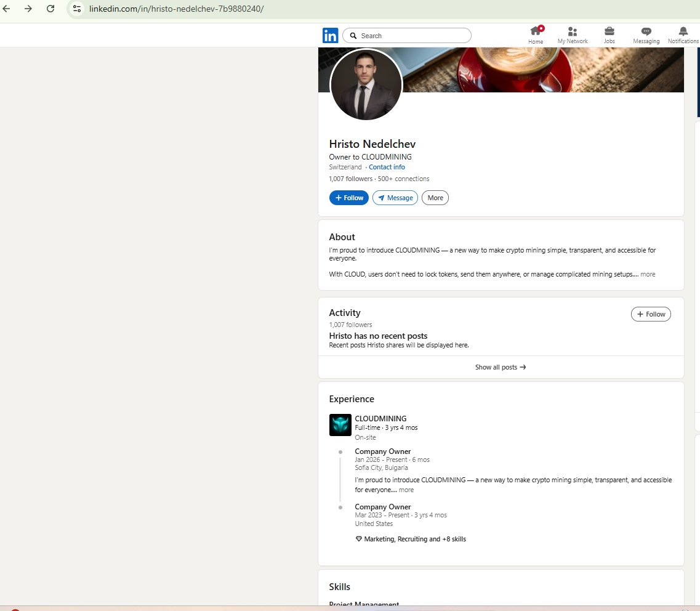Open Marketing, Recruiting and +8 skills
The image size is (700, 611).
(415, 539)
